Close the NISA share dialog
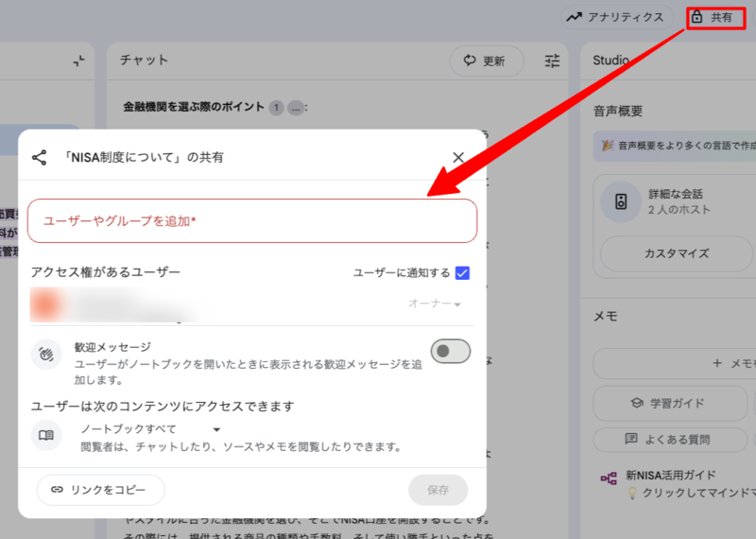Image resolution: width=756 pixels, height=539 pixels. pos(458,157)
